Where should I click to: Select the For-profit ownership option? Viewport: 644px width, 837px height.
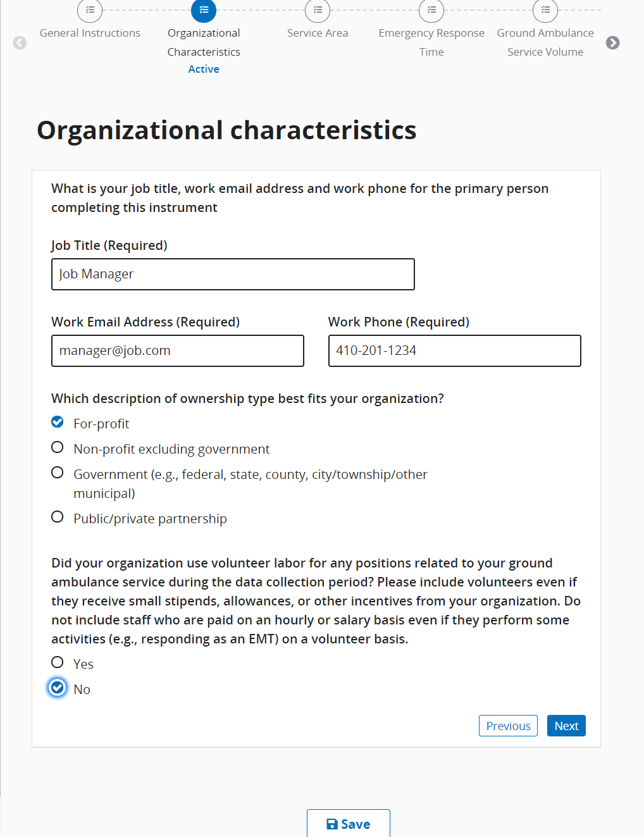tap(58, 422)
